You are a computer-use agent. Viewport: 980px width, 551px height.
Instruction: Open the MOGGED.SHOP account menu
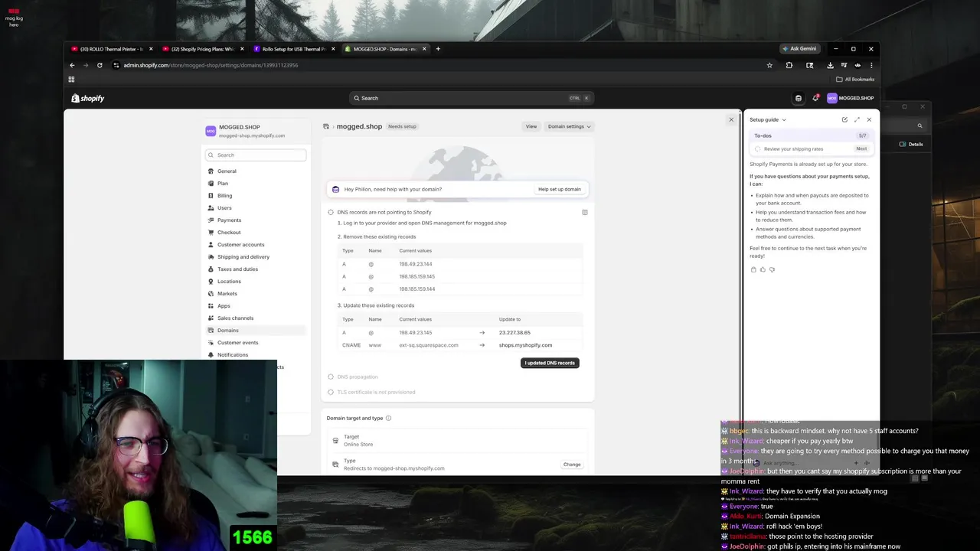[851, 98]
